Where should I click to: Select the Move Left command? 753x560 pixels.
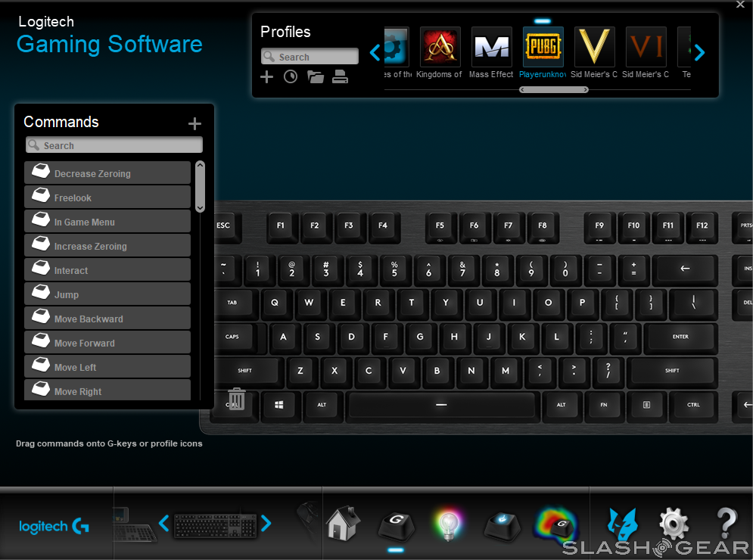click(107, 366)
